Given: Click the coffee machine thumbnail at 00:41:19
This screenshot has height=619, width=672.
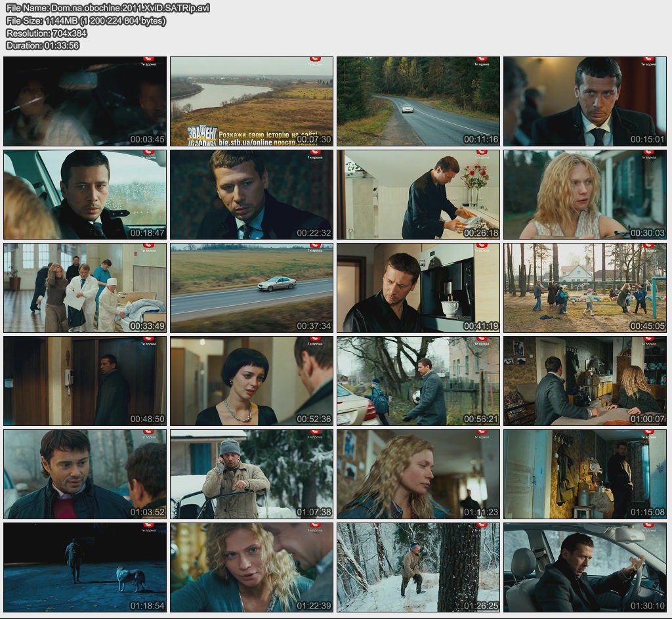Looking at the screenshot, I should [x=418, y=288].
